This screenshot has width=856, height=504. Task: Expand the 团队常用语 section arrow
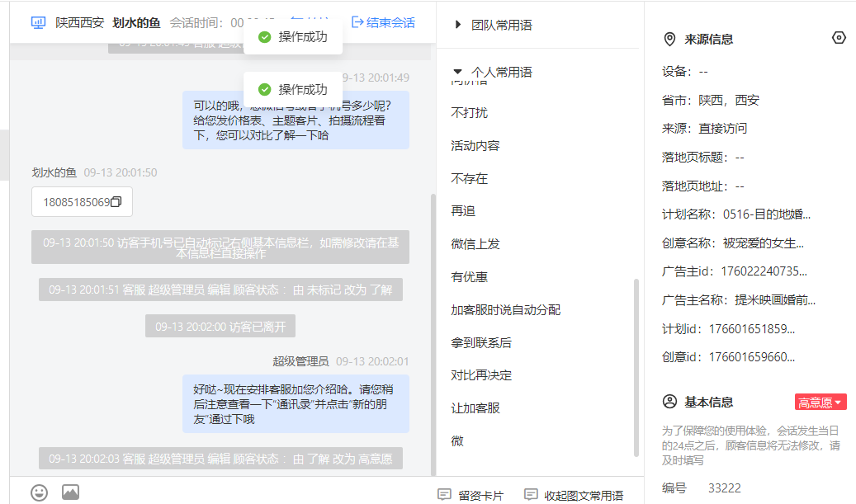(458, 25)
